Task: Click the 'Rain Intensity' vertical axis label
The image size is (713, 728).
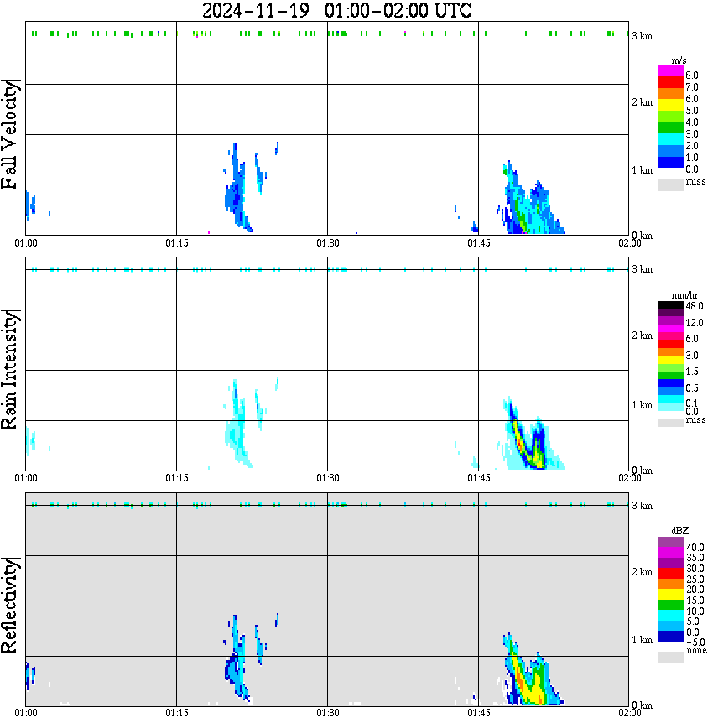Action: pyautogui.click(x=9, y=370)
